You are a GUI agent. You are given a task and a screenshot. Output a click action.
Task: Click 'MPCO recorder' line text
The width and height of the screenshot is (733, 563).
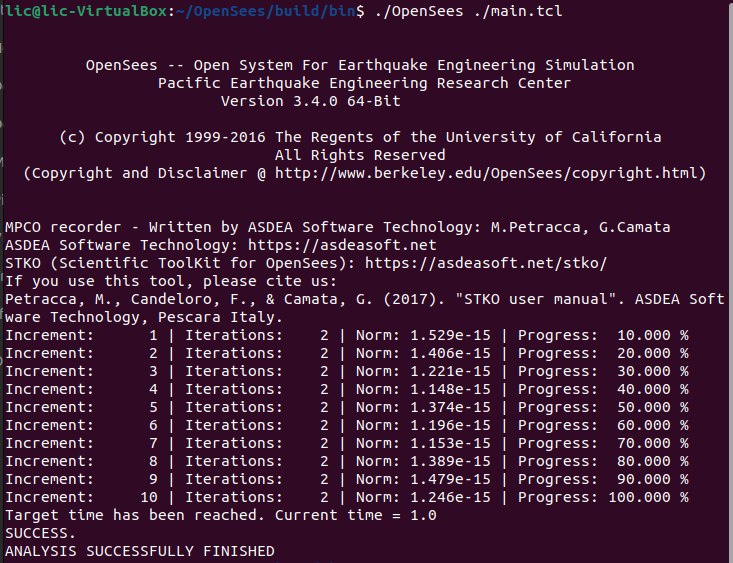tap(338, 227)
